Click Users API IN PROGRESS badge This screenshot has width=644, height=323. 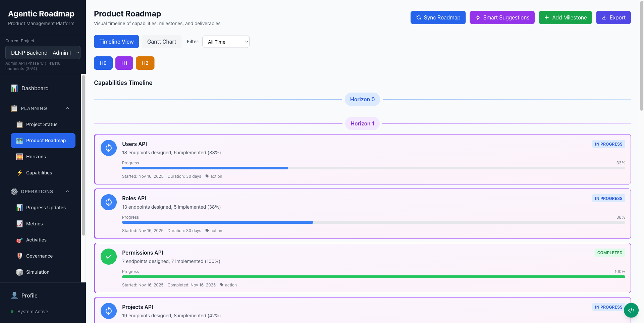pyautogui.click(x=608, y=144)
